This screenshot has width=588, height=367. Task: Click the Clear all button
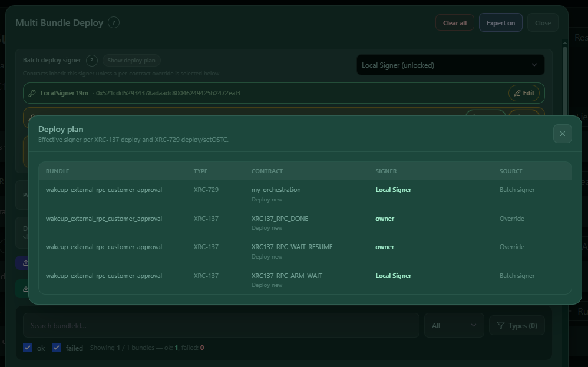pyautogui.click(x=454, y=23)
